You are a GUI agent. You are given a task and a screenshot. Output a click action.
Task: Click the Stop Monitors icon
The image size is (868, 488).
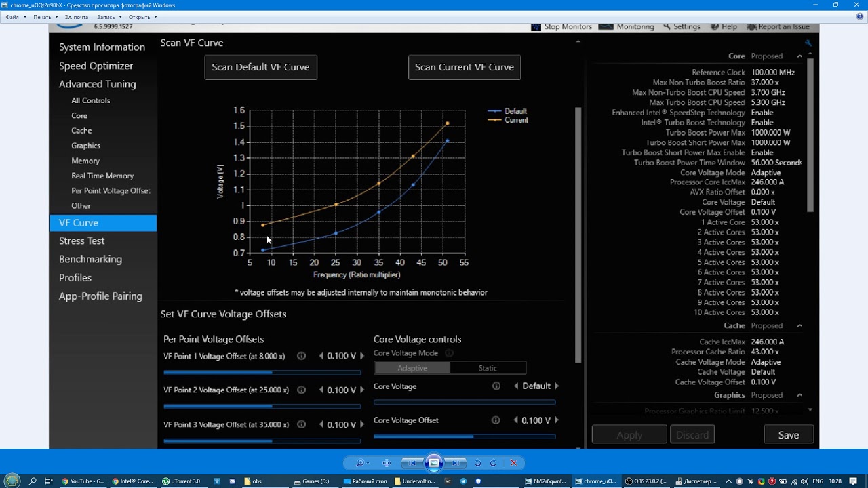point(536,27)
